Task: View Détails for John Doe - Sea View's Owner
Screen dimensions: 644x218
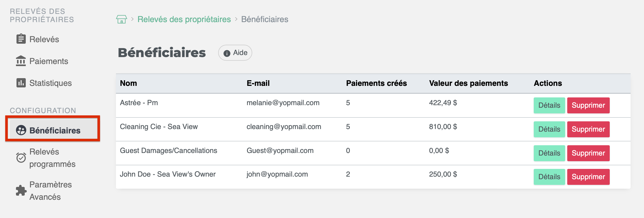Action: (x=549, y=177)
